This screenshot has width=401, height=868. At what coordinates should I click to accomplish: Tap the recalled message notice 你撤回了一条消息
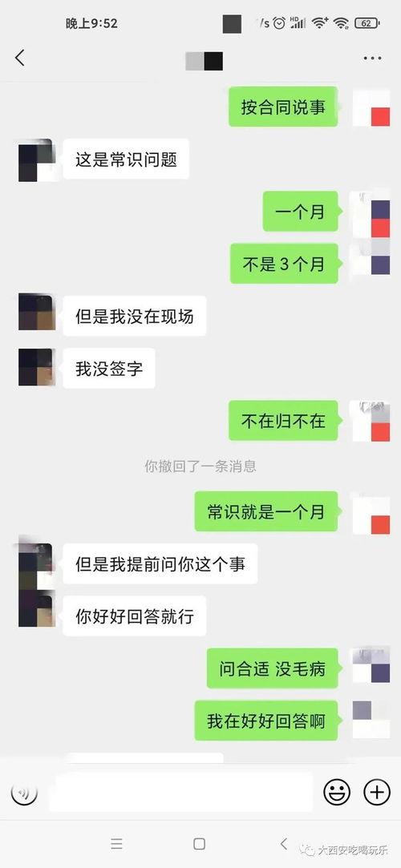pos(200,466)
